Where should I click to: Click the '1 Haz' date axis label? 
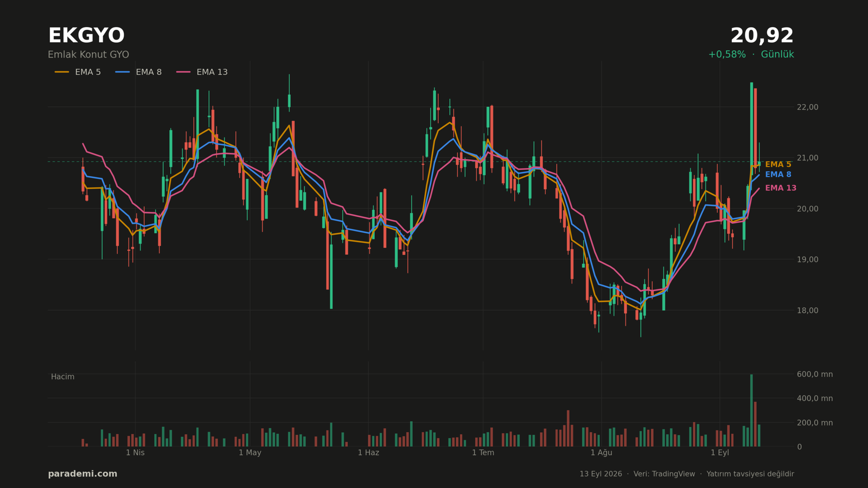(x=368, y=453)
